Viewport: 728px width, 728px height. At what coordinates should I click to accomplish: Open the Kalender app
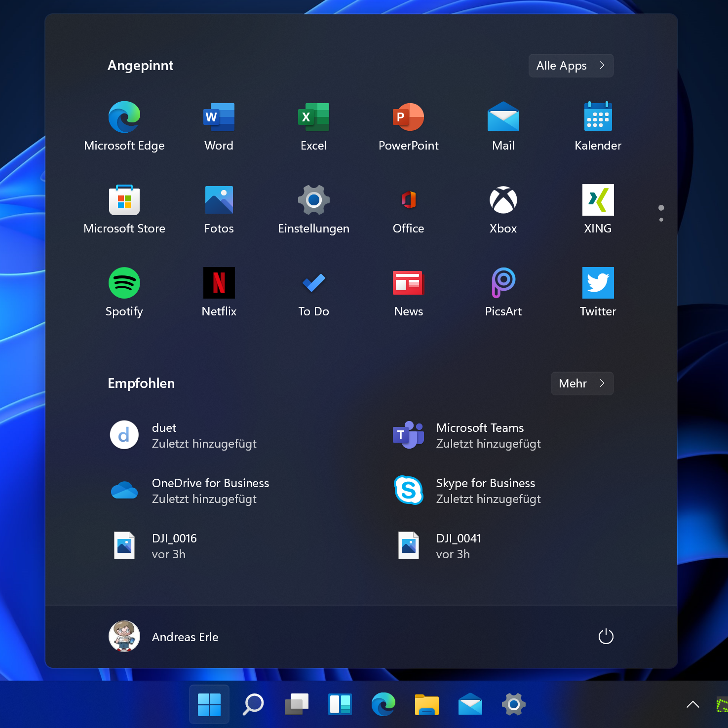click(x=598, y=127)
